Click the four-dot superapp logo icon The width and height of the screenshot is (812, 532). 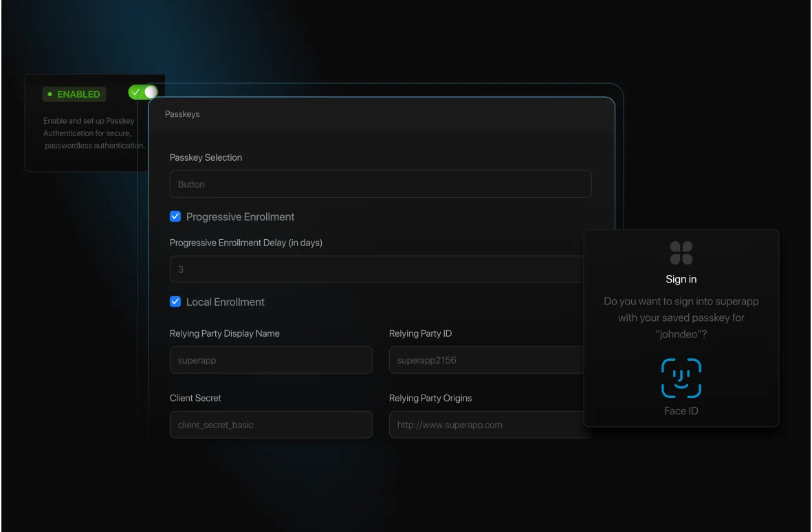click(x=681, y=253)
